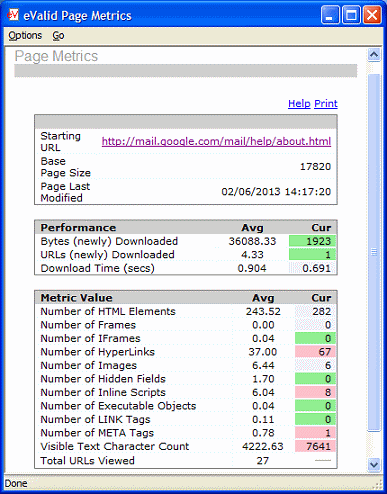Screen dimensions: 387x494
Task: Minimize the eValid Page Metrics window
Action: tap(330, 15)
